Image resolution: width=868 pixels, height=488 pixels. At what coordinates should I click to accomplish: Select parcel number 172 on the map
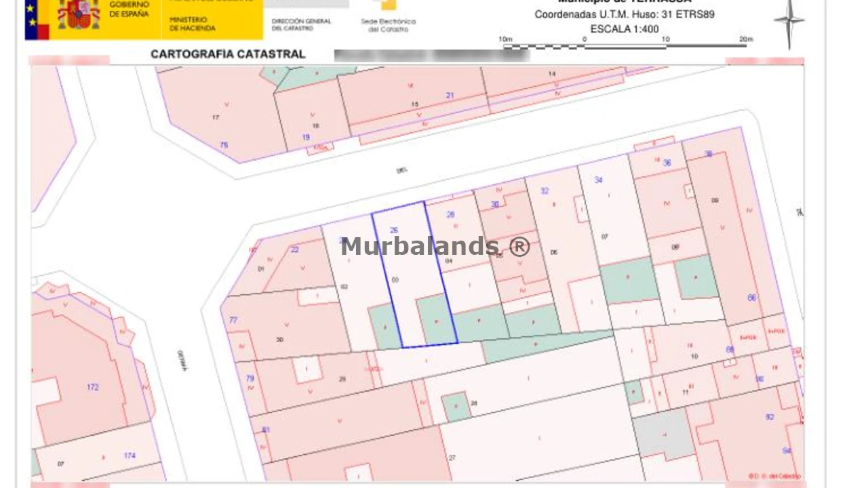[x=92, y=387]
